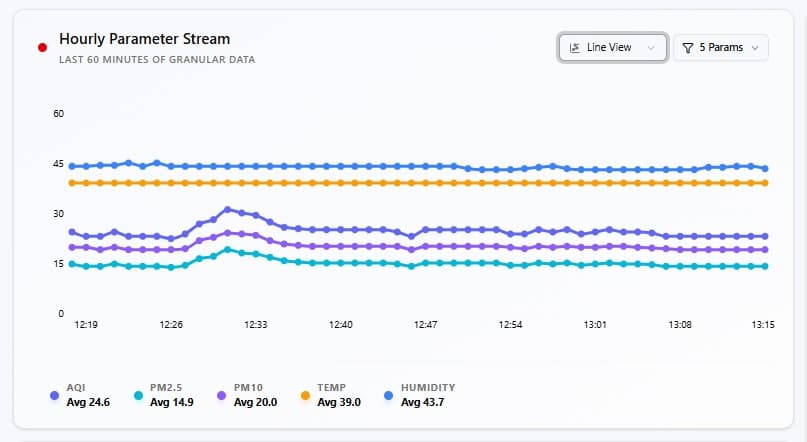Expand the 5 Params filter dropdown
This screenshot has width=807, height=442.
(721, 48)
